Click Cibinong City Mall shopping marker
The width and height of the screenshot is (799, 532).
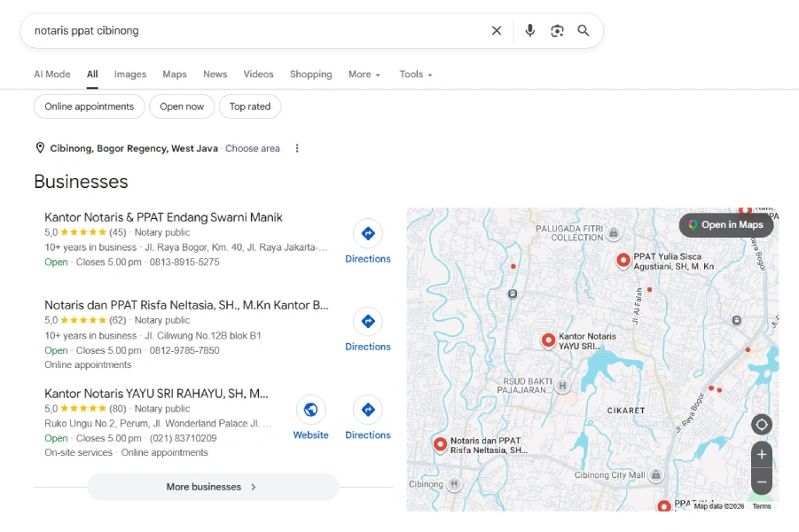pos(656,475)
